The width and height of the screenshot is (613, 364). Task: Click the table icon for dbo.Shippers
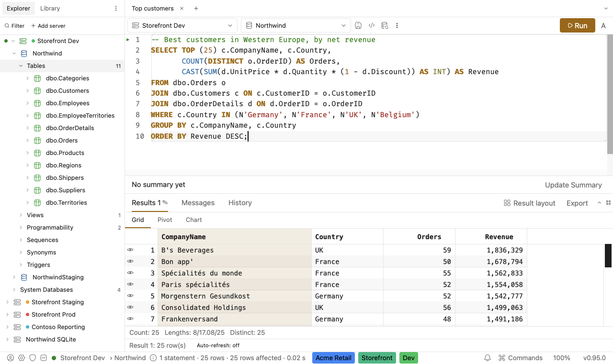coord(37,178)
